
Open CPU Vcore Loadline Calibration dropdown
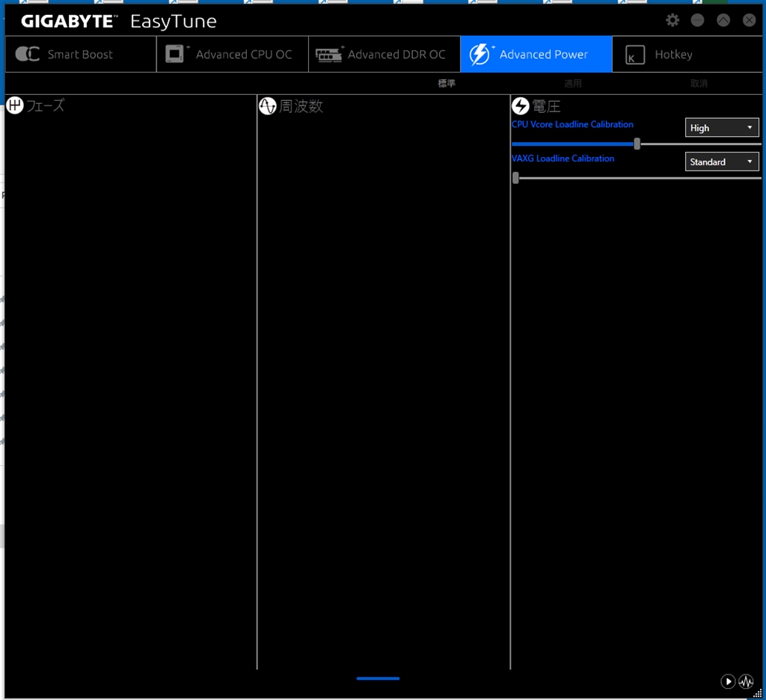point(722,127)
